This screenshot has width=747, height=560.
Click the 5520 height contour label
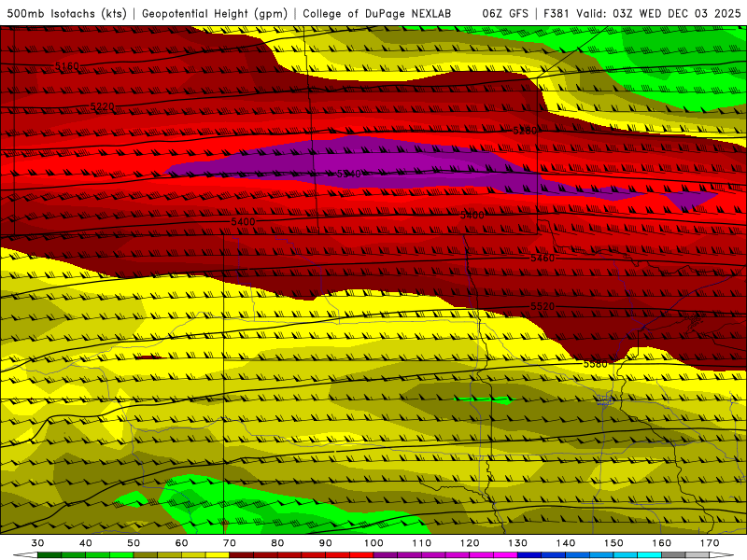pyautogui.click(x=543, y=307)
